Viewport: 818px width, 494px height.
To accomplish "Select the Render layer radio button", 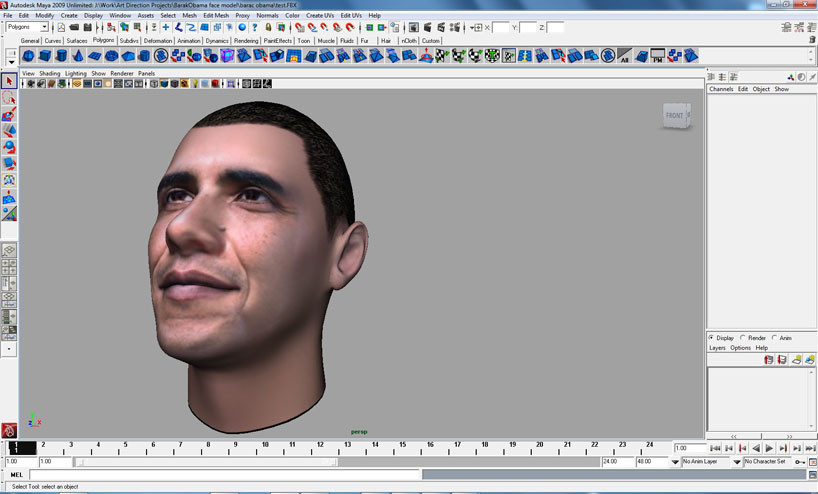I will tap(744, 338).
